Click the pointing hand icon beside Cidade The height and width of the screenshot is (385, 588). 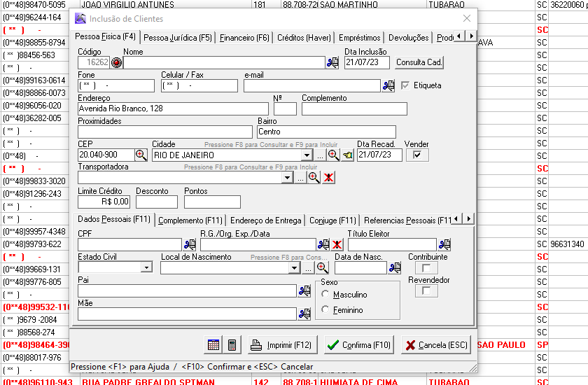pyautogui.click(x=348, y=155)
